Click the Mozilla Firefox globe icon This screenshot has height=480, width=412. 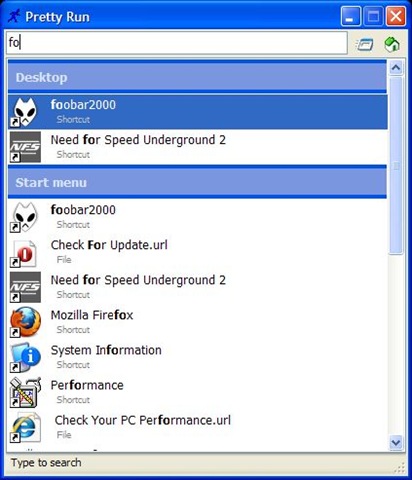25,322
